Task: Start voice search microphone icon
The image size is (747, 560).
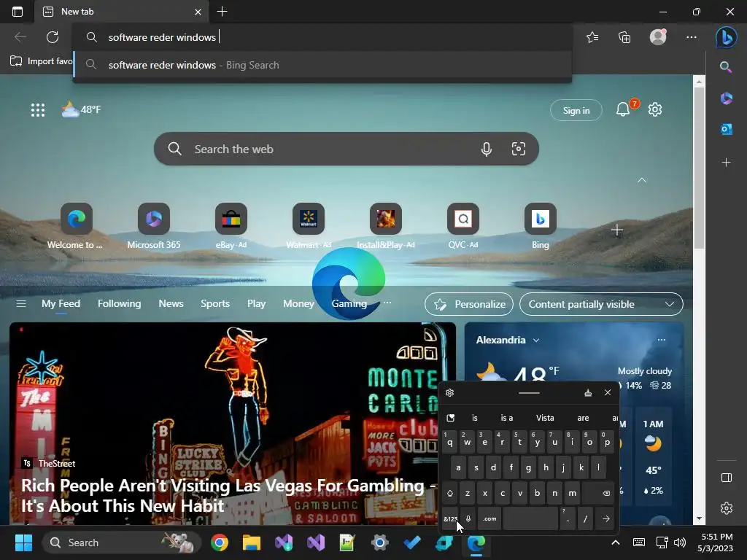Action: 486,149
